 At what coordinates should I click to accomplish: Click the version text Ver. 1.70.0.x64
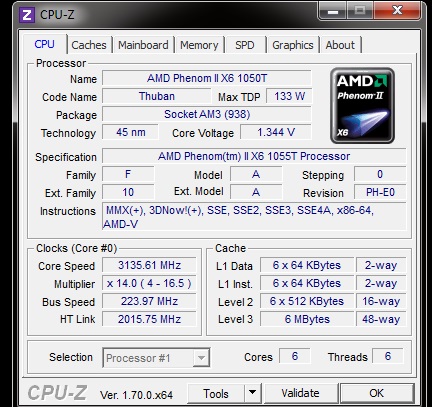(136, 395)
